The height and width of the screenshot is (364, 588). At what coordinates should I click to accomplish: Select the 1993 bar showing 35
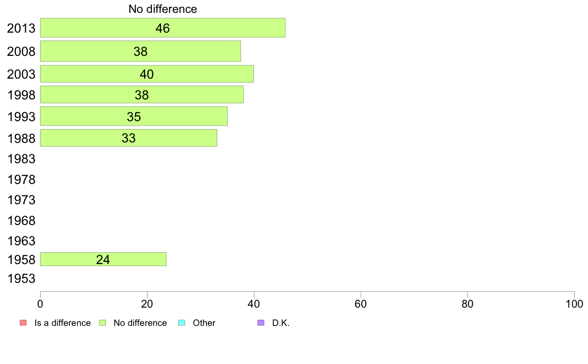[134, 116]
